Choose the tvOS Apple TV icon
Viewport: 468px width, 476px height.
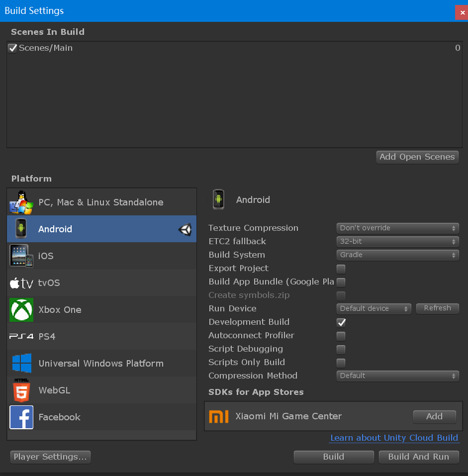click(x=21, y=283)
